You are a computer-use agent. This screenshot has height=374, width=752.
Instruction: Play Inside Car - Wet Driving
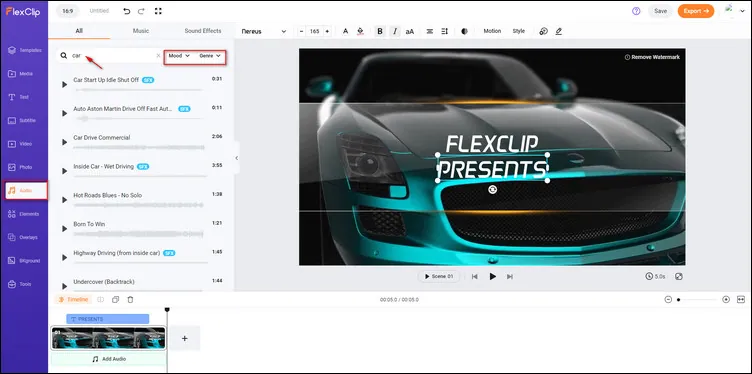(x=64, y=171)
